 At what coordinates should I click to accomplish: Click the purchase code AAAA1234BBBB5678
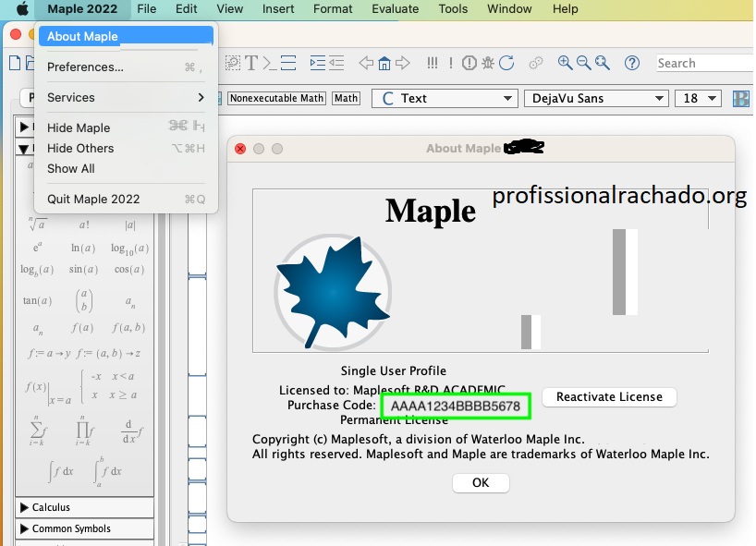455,406
